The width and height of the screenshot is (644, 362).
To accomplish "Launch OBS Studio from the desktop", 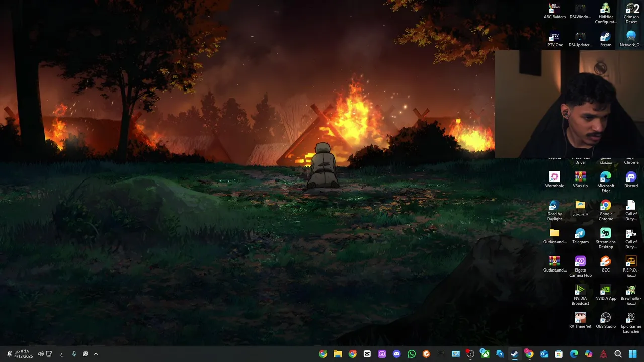I will [606, 321].
